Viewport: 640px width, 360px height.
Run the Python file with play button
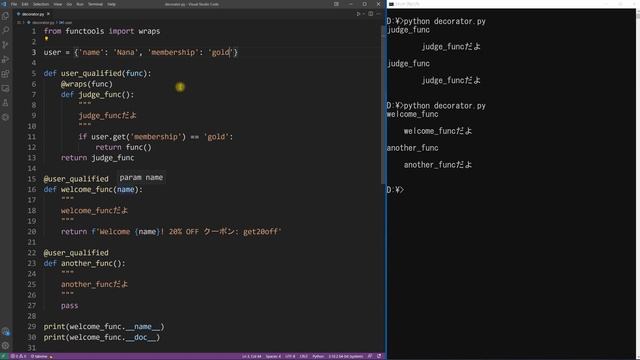(x=358, y=14)
